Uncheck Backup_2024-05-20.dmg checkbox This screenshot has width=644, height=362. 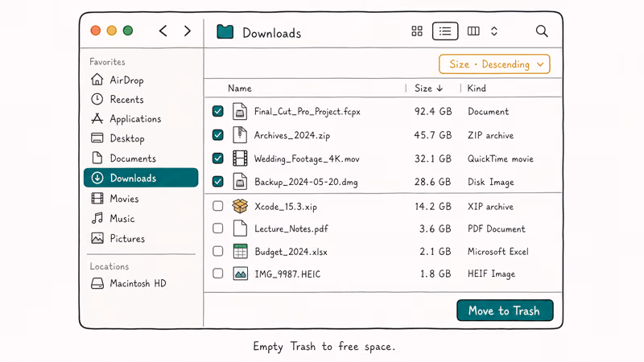(x=218, y=182)
